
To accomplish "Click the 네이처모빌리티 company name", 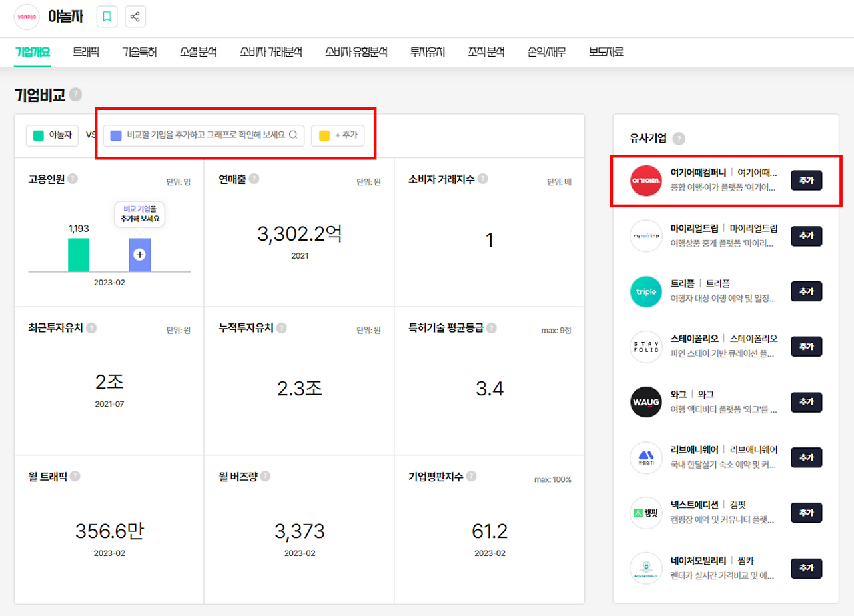I will tap(698, 560).
